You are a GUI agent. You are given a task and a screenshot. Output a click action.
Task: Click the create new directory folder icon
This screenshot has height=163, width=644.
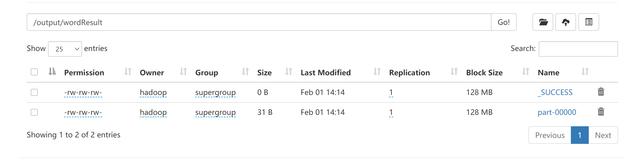pyautogui.click(x=543, y=22)
